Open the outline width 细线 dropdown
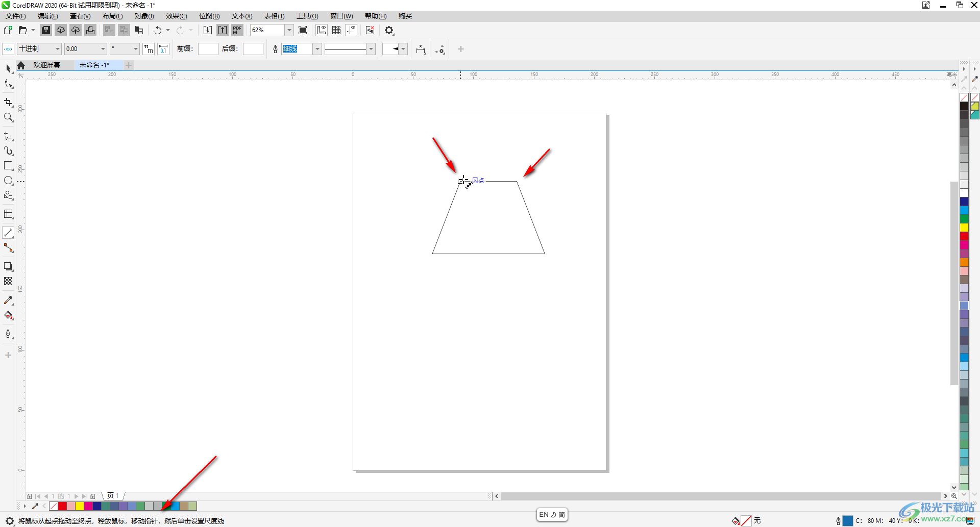This screenshot has height=527, width=980. point(317,49)
